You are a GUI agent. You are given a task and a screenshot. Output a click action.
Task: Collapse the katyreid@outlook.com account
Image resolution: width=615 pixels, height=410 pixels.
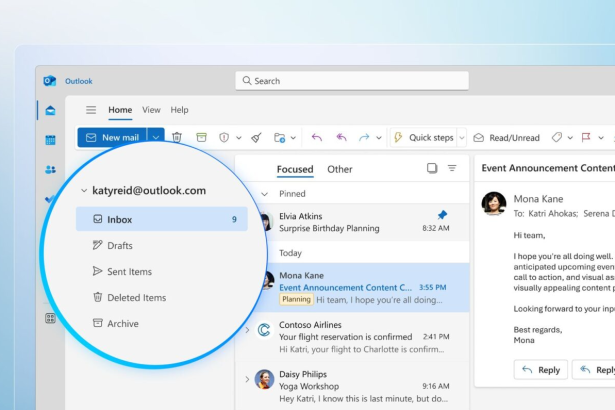click(x=84, y=191)
